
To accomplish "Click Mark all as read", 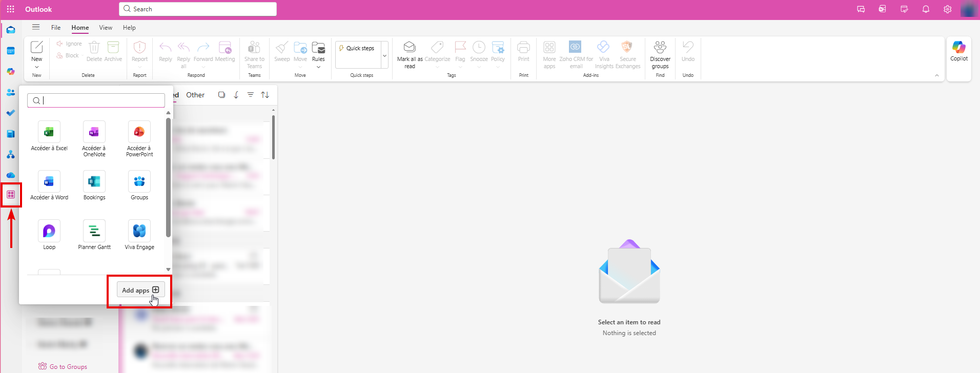I will [x=410, y=55].
